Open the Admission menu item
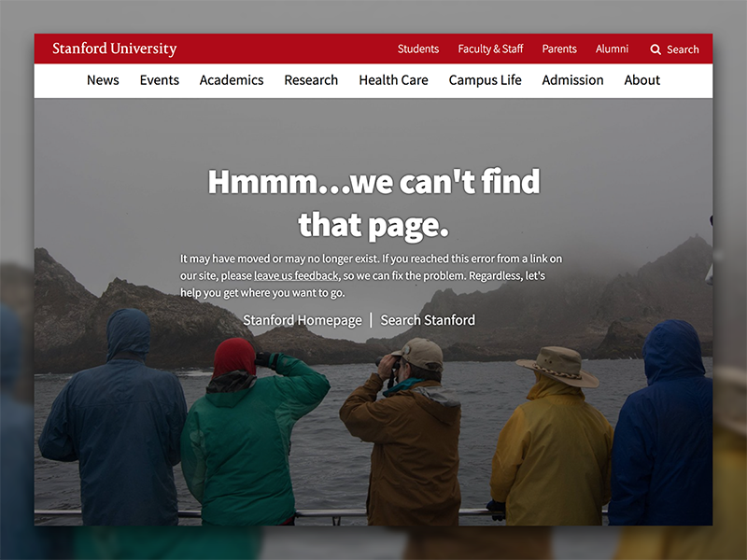The image size is (747, 560). [x=572, y=80]
